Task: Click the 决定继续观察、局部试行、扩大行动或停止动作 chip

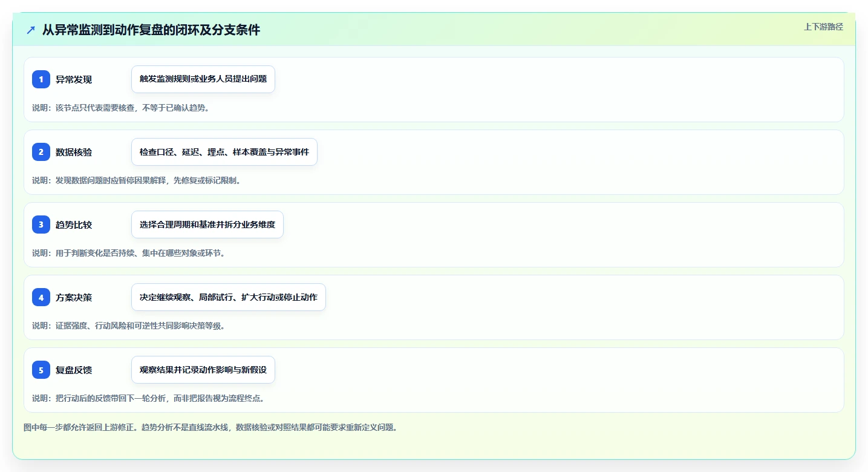Action: click(229, 297)
